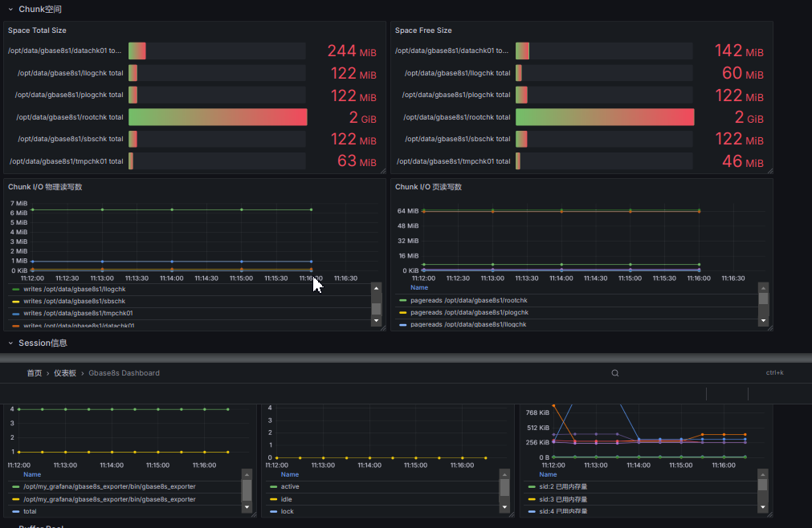
Task: Click down arrow in active/idle legend scrollbar
Action: [504, 507]
